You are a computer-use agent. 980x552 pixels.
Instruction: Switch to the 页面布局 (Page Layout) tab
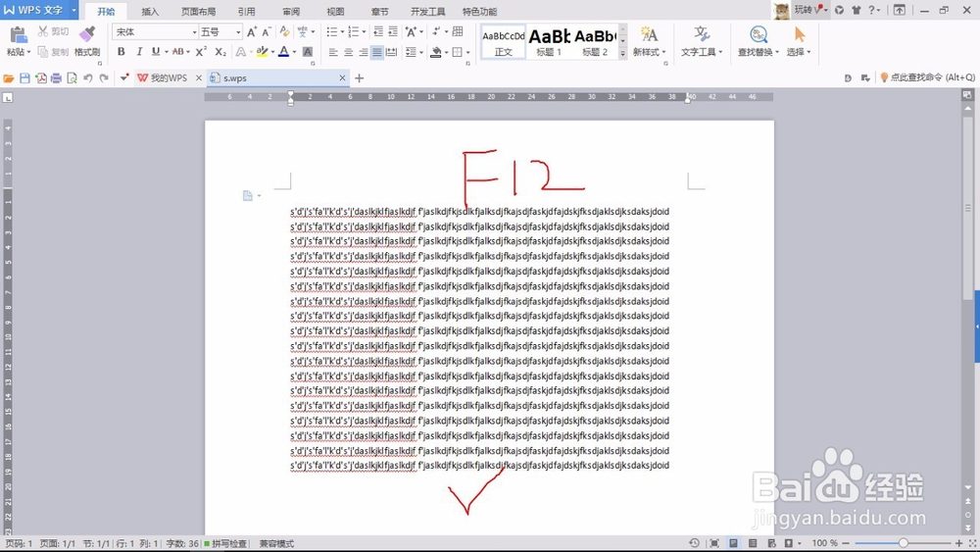coord(198,11)
